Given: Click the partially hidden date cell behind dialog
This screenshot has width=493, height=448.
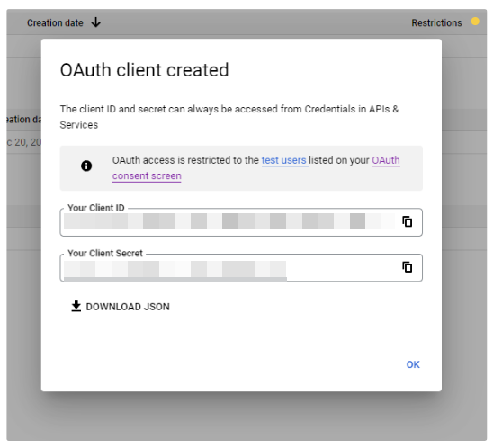Looking at the screenshot, I should [24, 142].
